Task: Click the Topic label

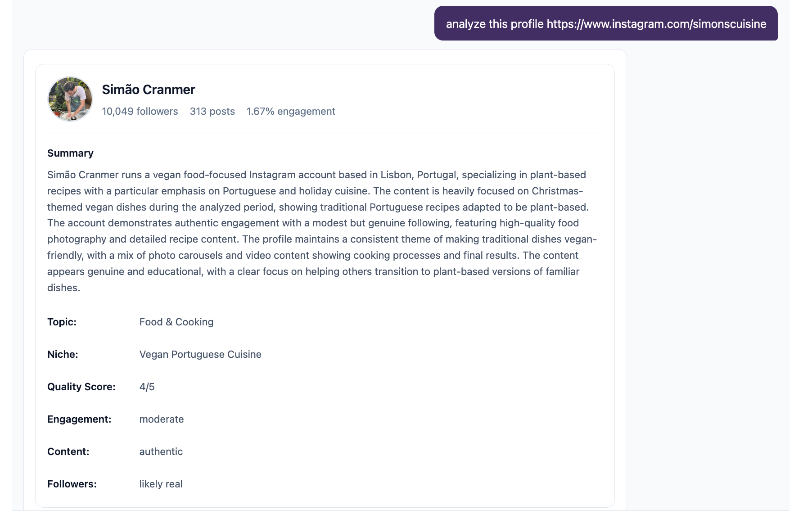Action: [x=62, y=322]
